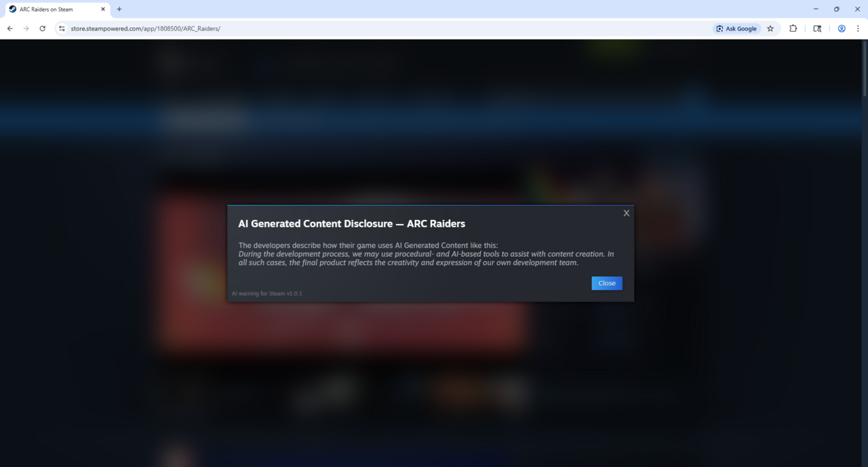Close the AI Generated Content Disclosure dialog
This screenshot has width=868, height=467.
click(606, 283)
